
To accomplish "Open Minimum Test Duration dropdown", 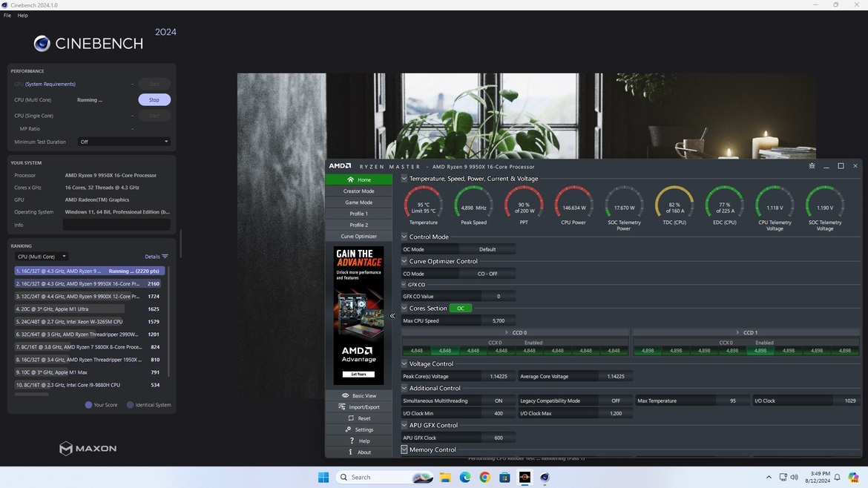I will [124, 142].
